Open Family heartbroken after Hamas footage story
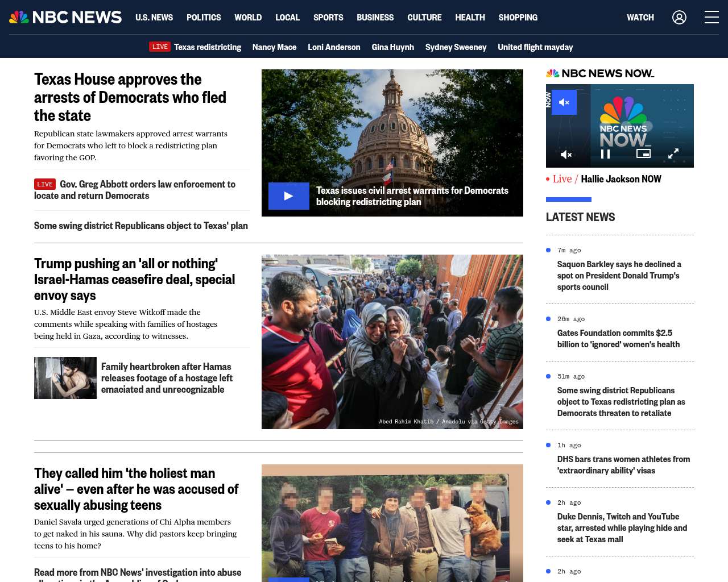Screen dimensions: 728x582 [x=167, y=378]
